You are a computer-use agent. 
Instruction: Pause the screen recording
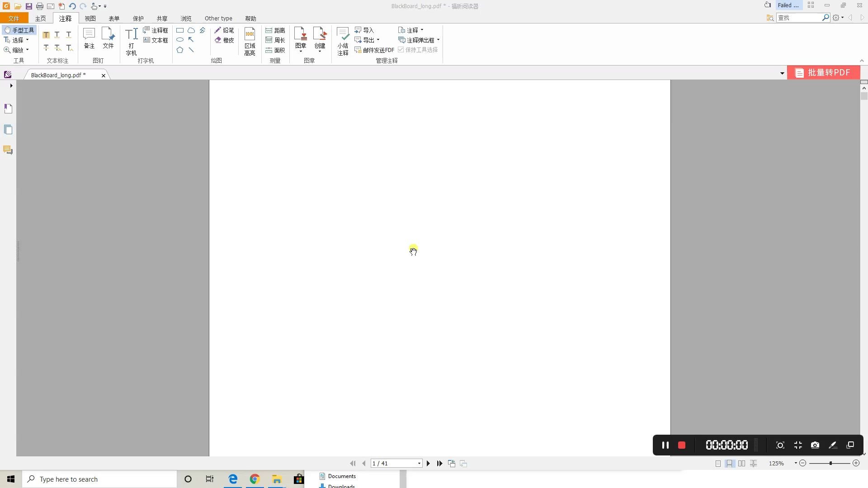point(665,445)
